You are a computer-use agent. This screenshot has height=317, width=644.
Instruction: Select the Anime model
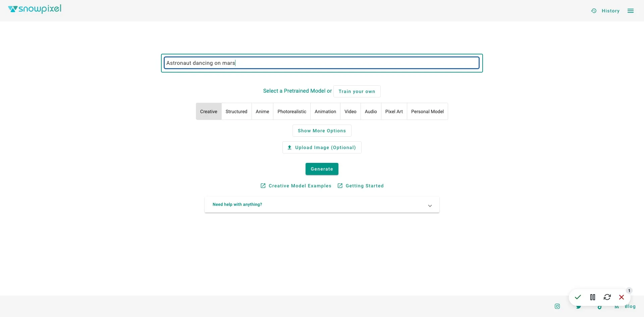pos(262,111)
